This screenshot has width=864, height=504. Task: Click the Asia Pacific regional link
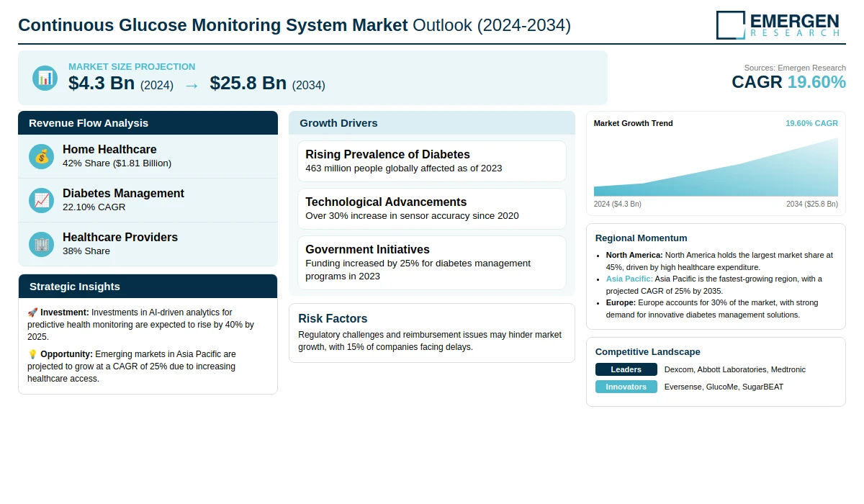(629, 279)
